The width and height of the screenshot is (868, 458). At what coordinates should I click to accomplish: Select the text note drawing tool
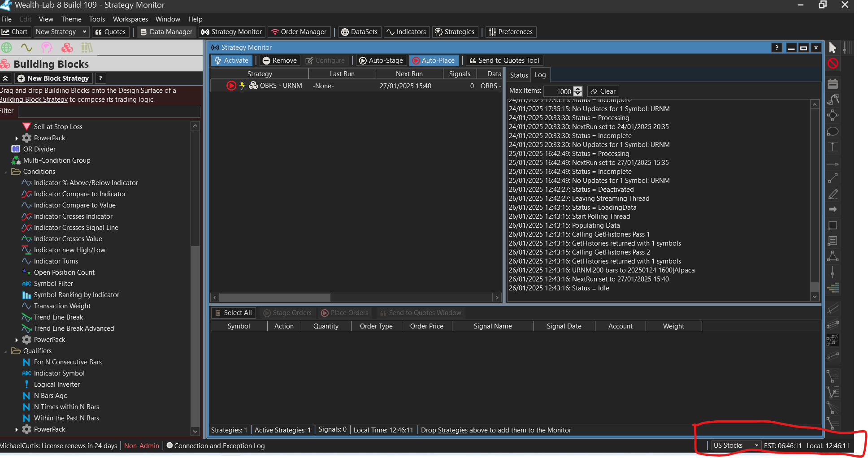click(x=833, y=241)
